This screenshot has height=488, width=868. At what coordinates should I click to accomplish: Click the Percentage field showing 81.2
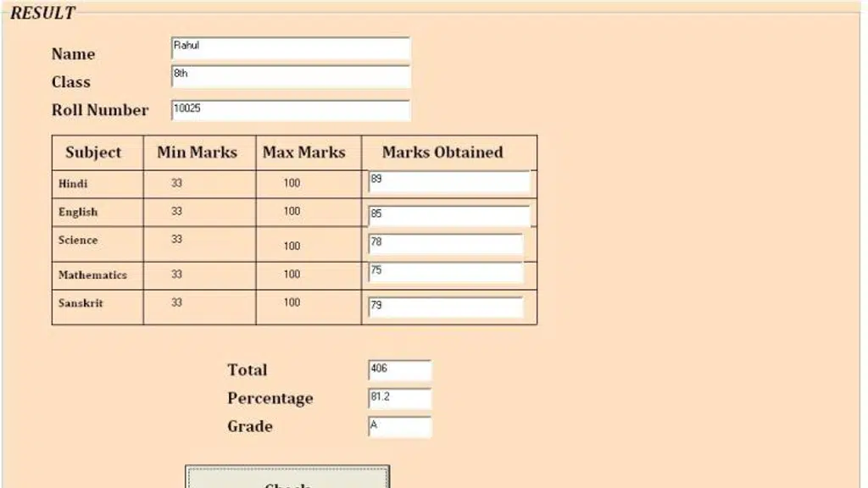pyautogui.click(x=400, y=398)
